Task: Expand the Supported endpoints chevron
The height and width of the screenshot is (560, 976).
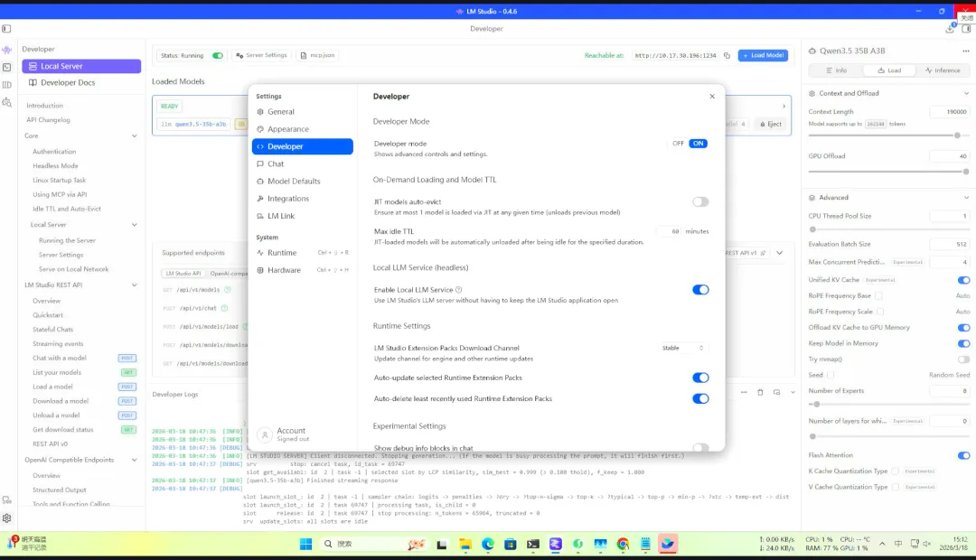Action: pyautogui.click(x=779, y=253)
